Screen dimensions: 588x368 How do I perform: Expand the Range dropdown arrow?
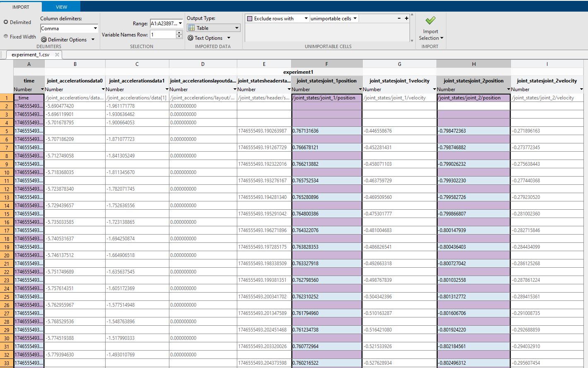[x=181, y=23]
